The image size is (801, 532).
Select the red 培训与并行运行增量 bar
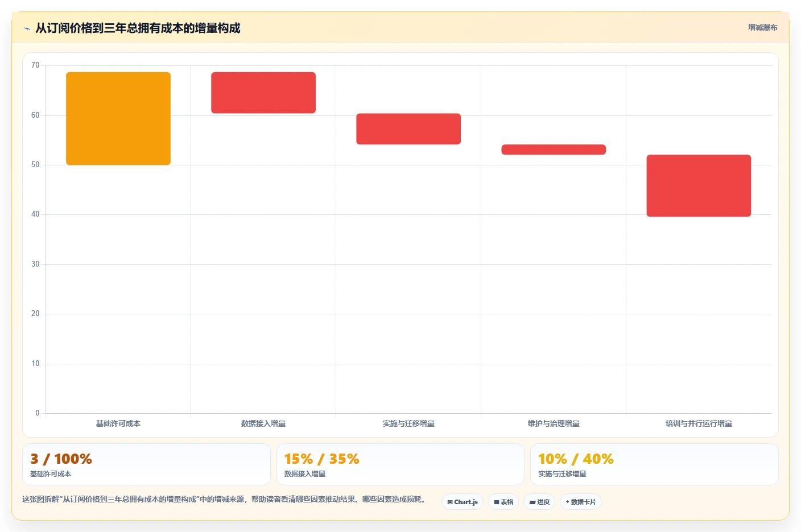pyautogui.click(x=699, y=186)
